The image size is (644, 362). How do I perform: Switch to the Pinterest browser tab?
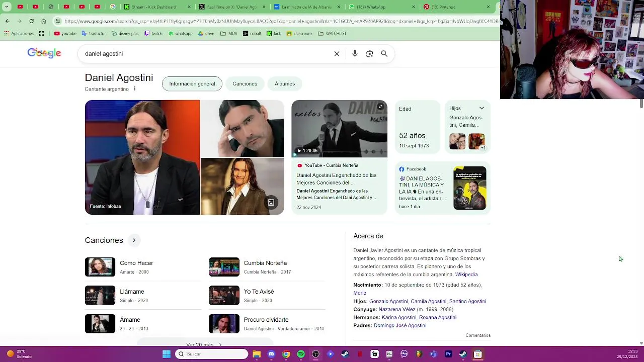[457, 7]
